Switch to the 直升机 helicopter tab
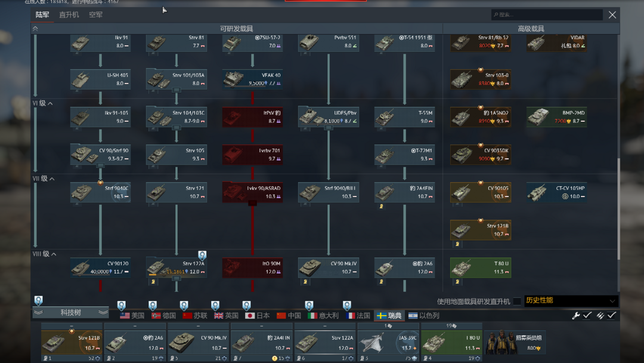This screenshot has height=363, width=644. click(69, 15)
